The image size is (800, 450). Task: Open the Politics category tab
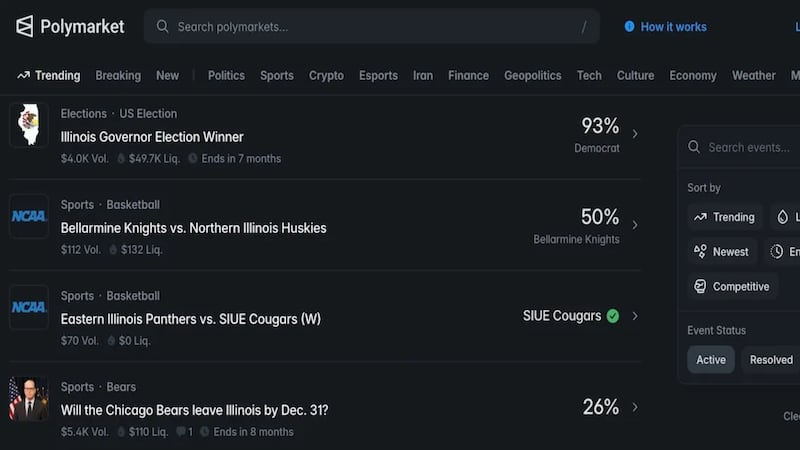tap(226, 75)
